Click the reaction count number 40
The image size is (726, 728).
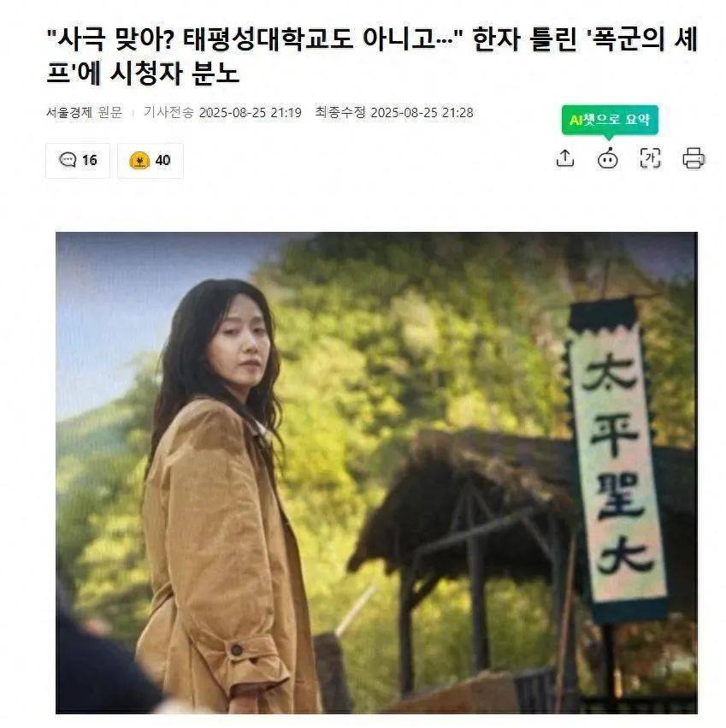pos(163,161)
